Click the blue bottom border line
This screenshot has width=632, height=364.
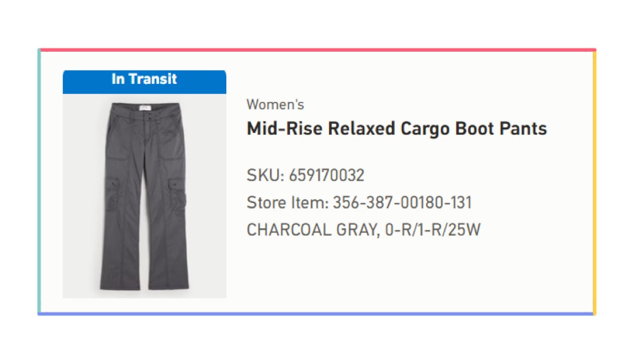point(316,314)
